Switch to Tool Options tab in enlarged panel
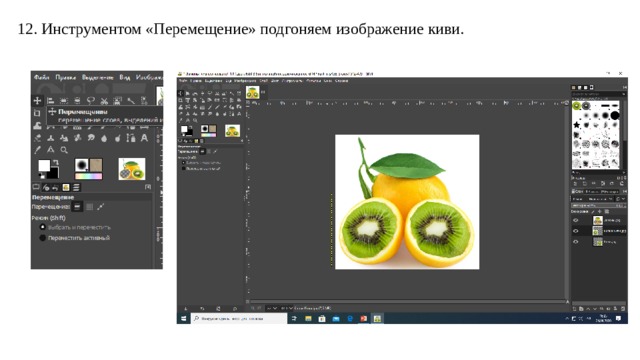This screenshot has height=360, width=640. click(x=36, y=187)
